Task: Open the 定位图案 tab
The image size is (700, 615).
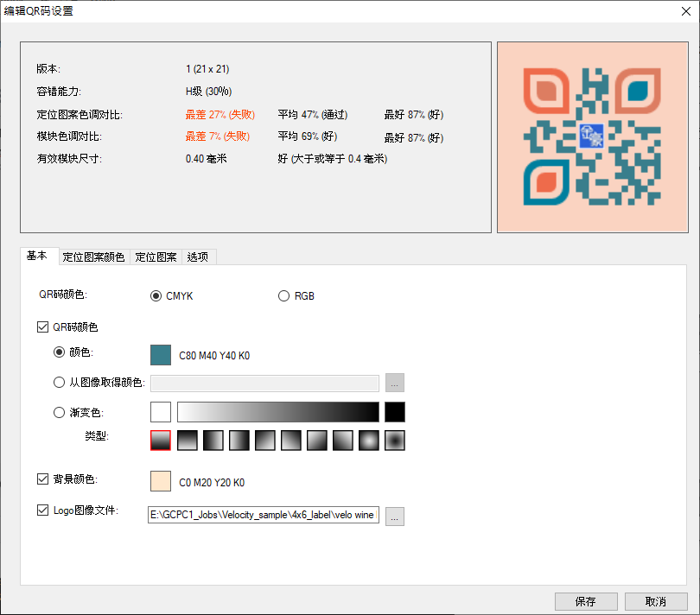Action: (156, 257)
